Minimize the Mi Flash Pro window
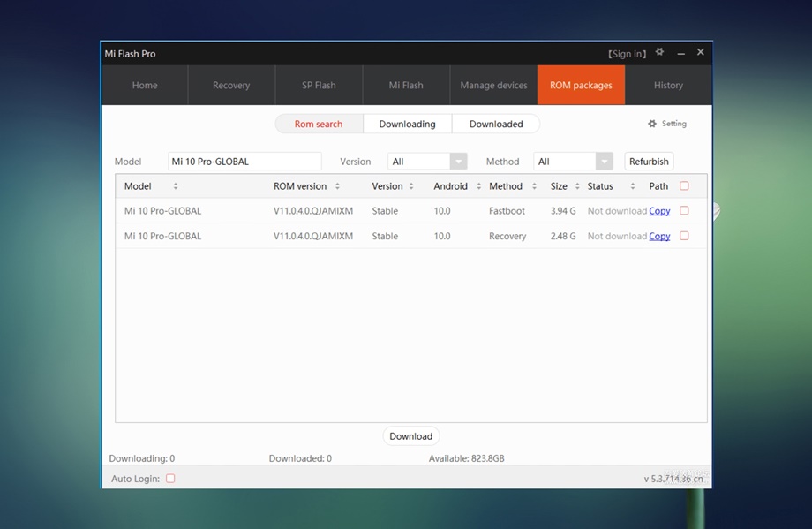The width and height of the screenshot is (812, 529). 681,53
